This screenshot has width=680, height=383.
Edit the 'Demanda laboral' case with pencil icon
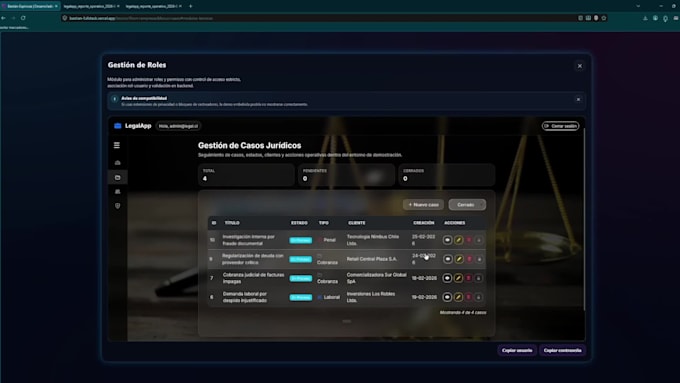[458, 297]
